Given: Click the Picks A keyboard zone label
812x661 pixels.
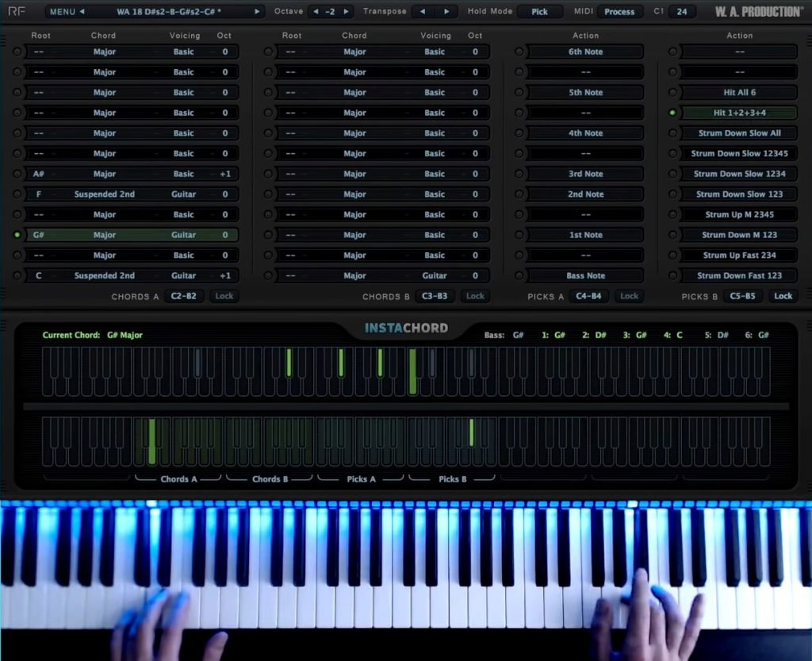Looking at the screenshot, I should coord(361,479).
